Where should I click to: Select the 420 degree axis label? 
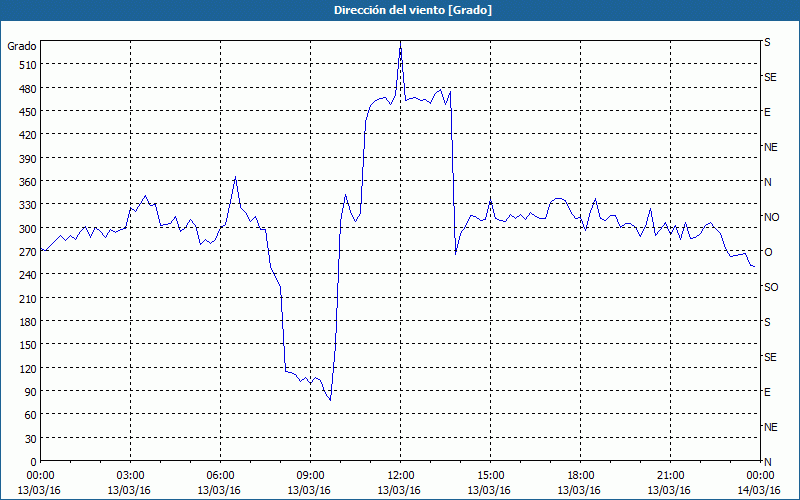(28, 135)
